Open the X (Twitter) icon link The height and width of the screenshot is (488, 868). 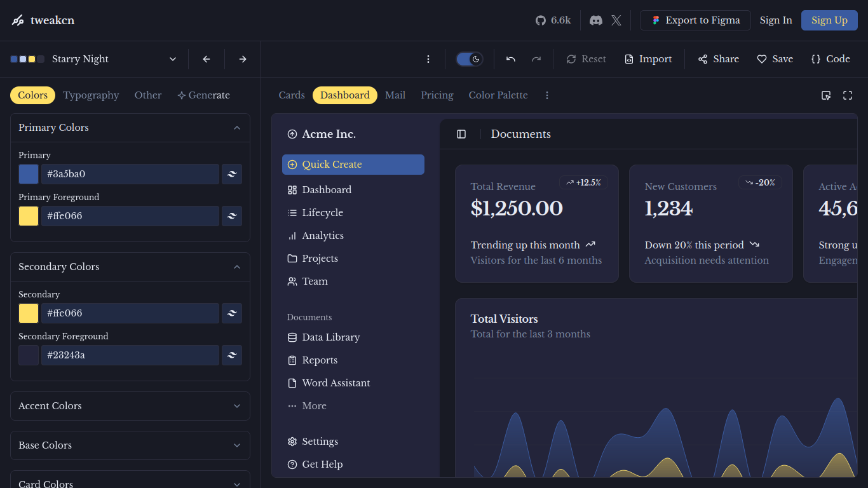click(616, 20)
